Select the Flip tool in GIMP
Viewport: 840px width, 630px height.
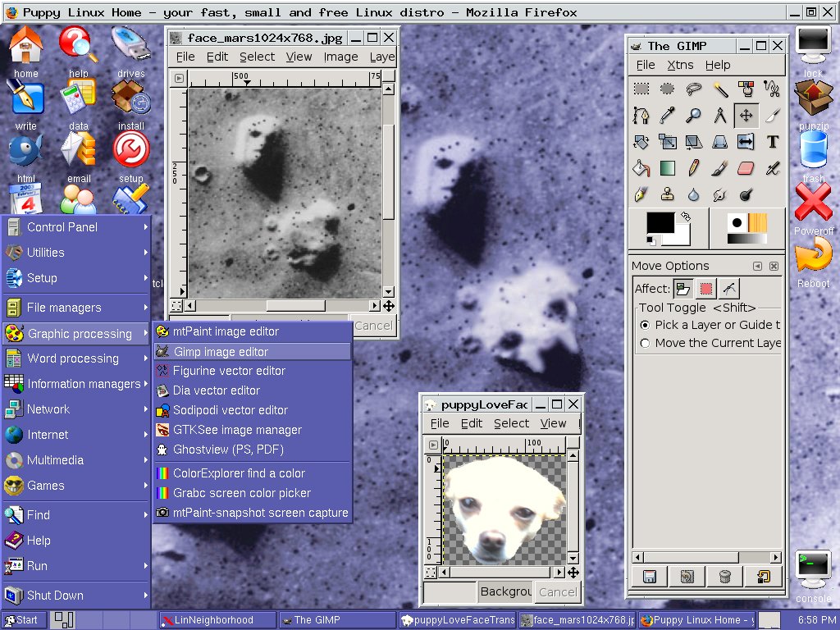tap(746, 142)
